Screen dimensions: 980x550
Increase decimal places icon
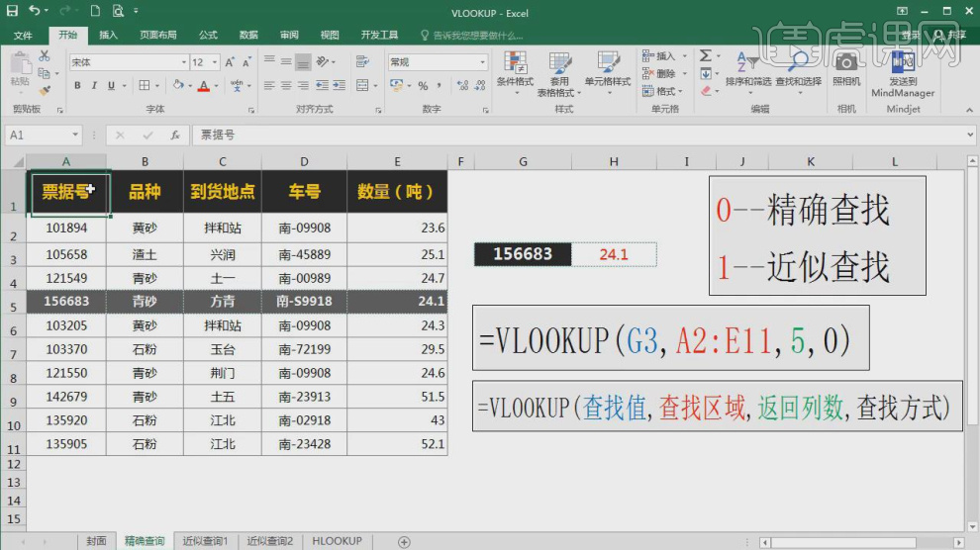click(462, 85)
